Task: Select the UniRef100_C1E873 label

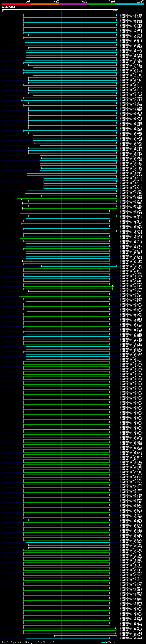Action: [x=131, y=40]
